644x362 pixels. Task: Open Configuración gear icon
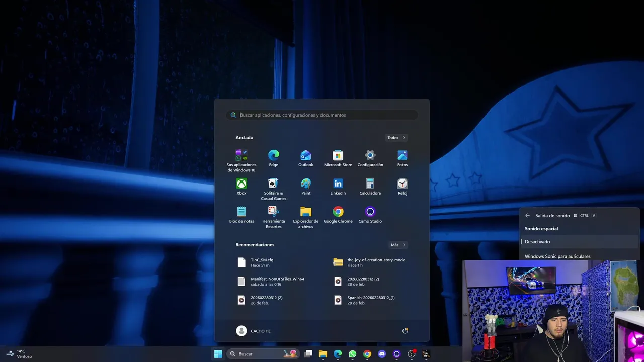pyautogui.click(x=370, y=159)
